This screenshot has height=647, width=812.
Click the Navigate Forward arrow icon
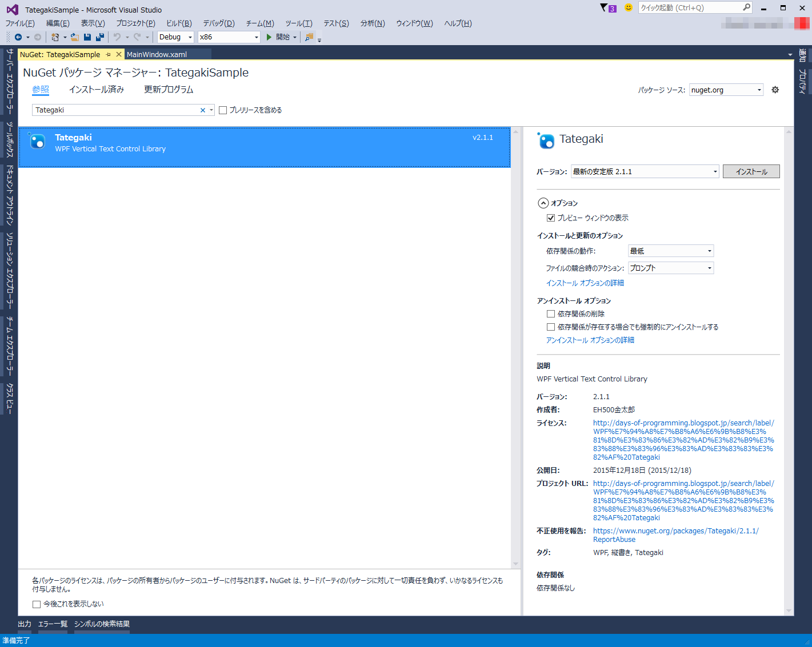(38, 37)
